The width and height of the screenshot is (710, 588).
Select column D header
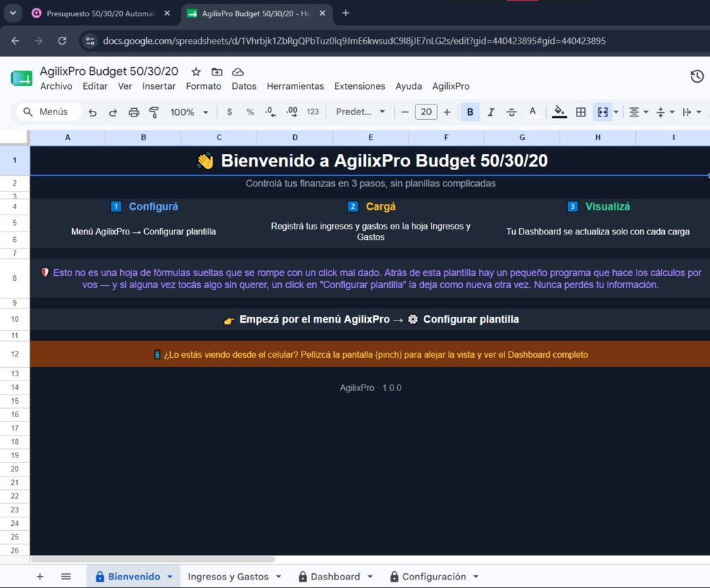(295, 137)
